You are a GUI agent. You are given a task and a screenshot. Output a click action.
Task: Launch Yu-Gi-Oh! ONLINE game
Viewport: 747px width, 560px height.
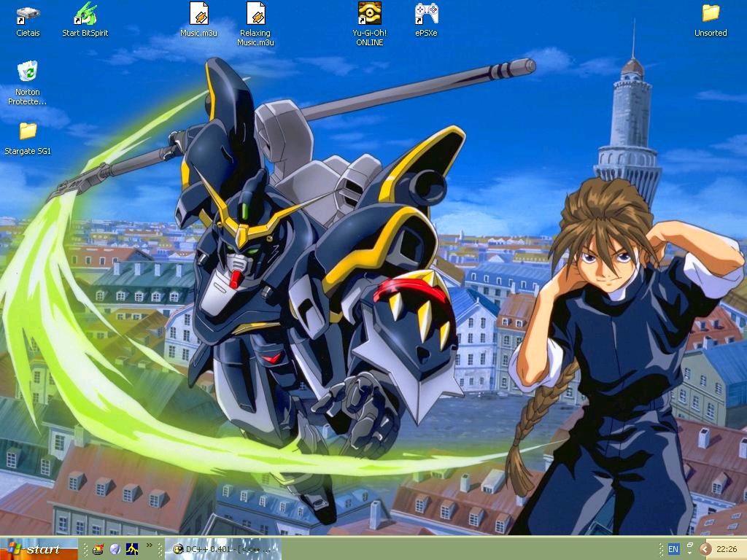tap(369, 24)
